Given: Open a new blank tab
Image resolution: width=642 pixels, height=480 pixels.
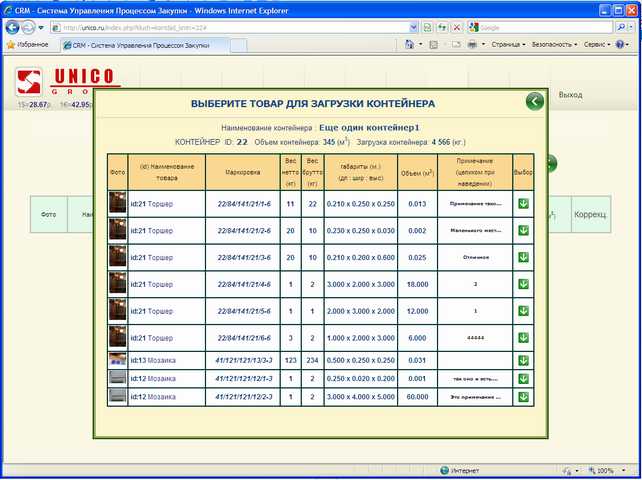Looking at the screenshot, I should point(239,45).
